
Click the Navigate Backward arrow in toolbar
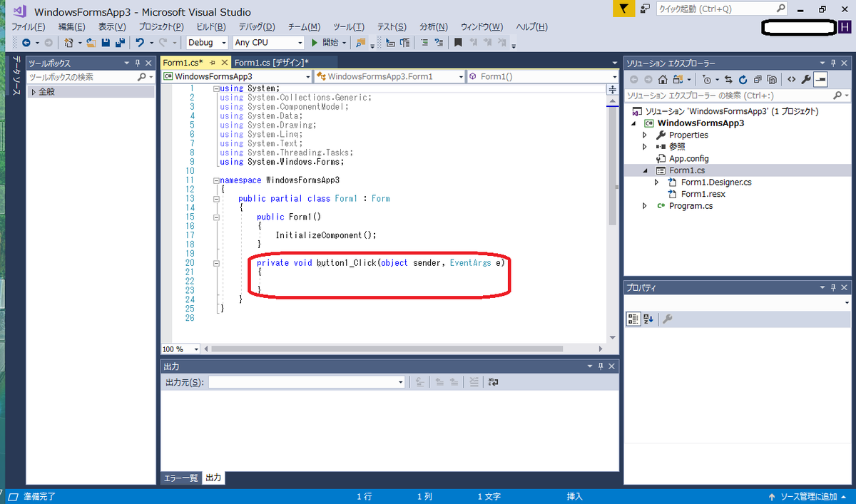click(26, 43)
